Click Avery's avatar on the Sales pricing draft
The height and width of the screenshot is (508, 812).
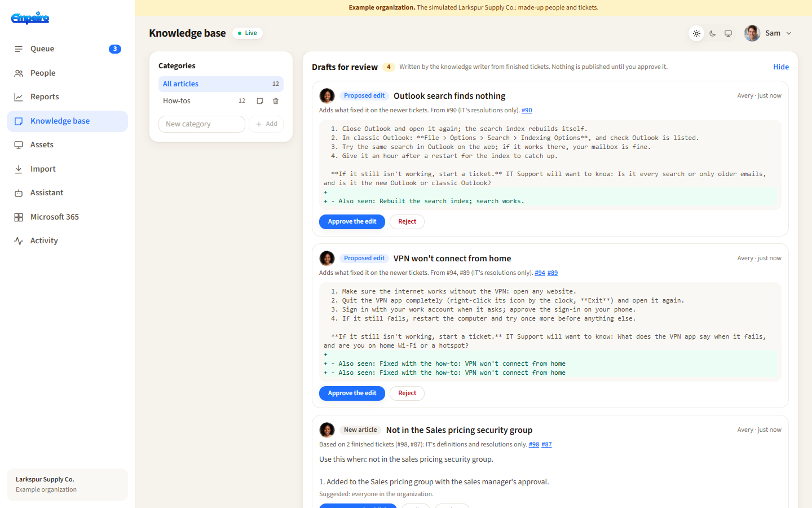[327, 430]
